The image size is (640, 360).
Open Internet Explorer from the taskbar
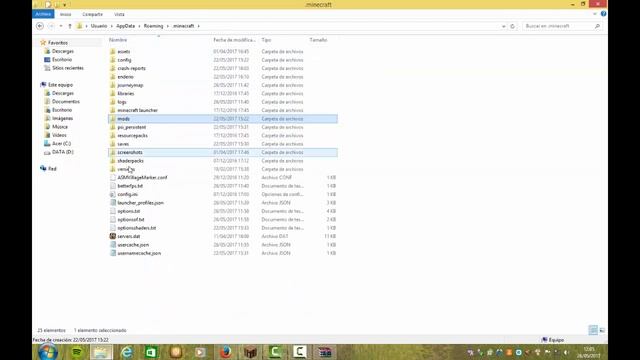coord(126,352)
